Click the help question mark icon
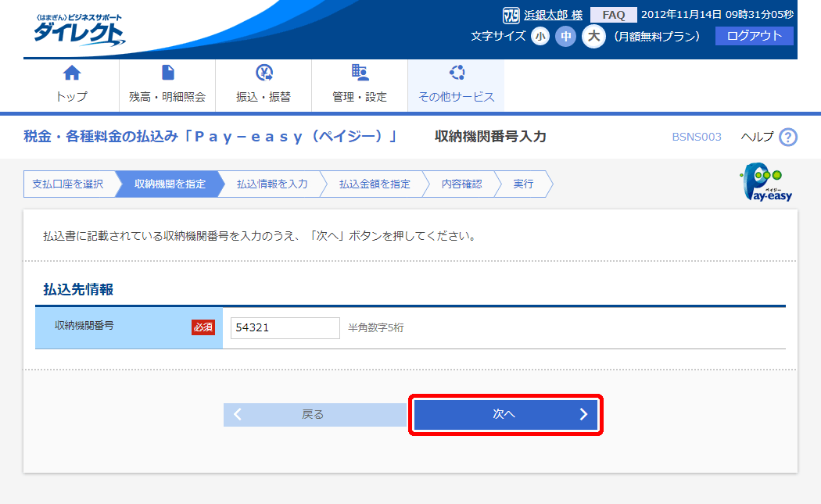 click(788, 138)
